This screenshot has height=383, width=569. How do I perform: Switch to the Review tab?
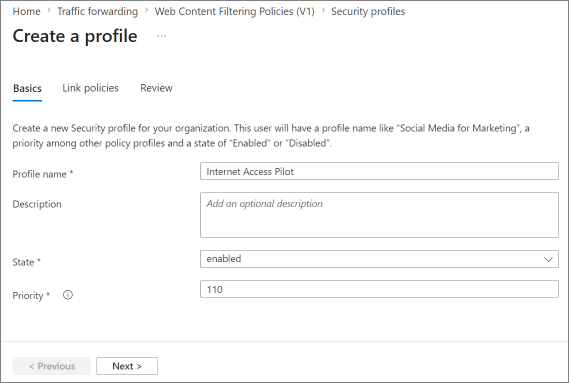click(x=156, y=88)
